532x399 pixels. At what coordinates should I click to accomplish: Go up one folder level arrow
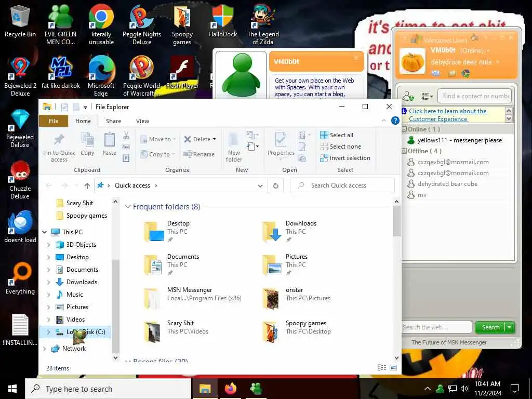point(87,185)
